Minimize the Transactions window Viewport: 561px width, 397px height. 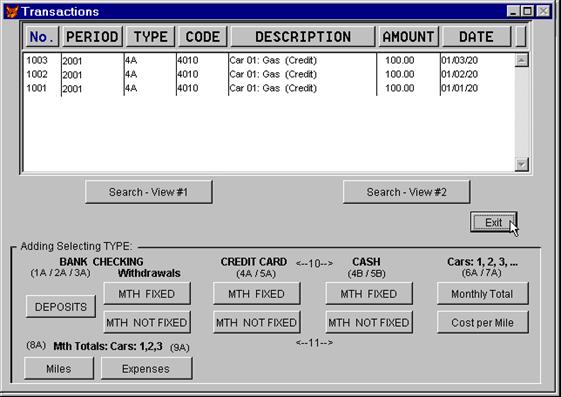click(513, 11)
